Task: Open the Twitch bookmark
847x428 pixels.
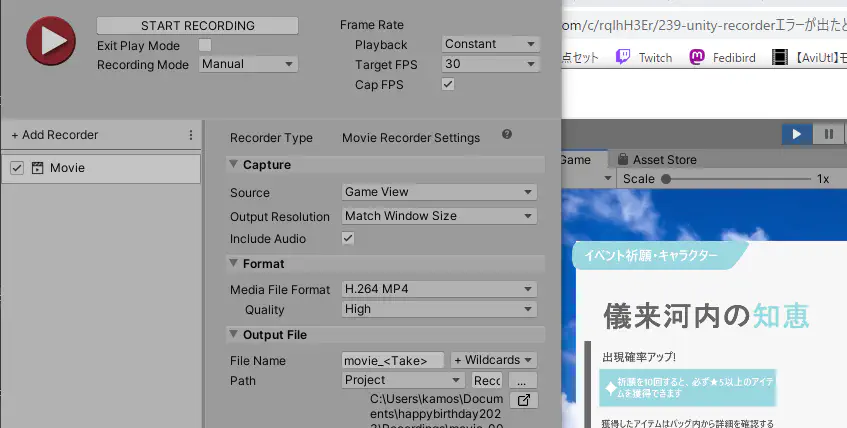Action: click(x=644, y=57)
